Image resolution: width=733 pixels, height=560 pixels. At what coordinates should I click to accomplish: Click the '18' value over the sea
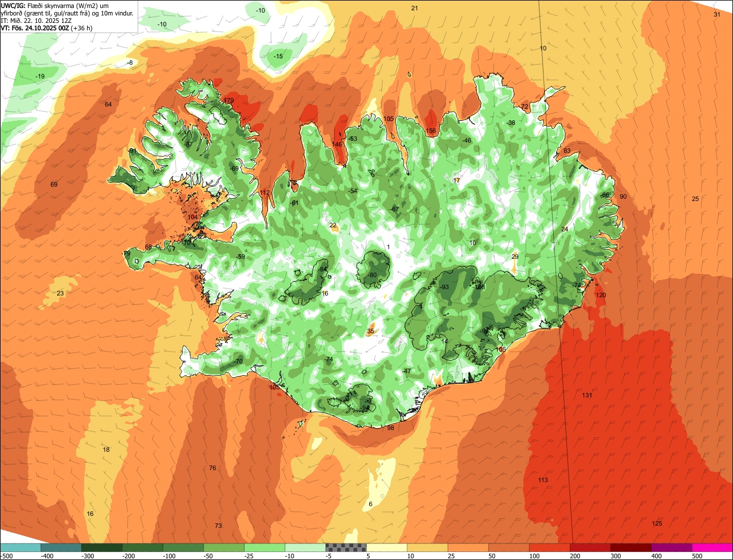106,450
